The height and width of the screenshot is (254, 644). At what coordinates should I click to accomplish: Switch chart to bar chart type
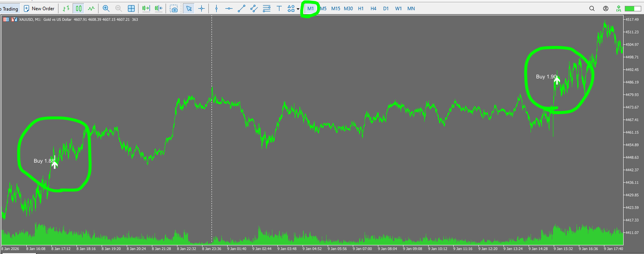tap(66, 8)
